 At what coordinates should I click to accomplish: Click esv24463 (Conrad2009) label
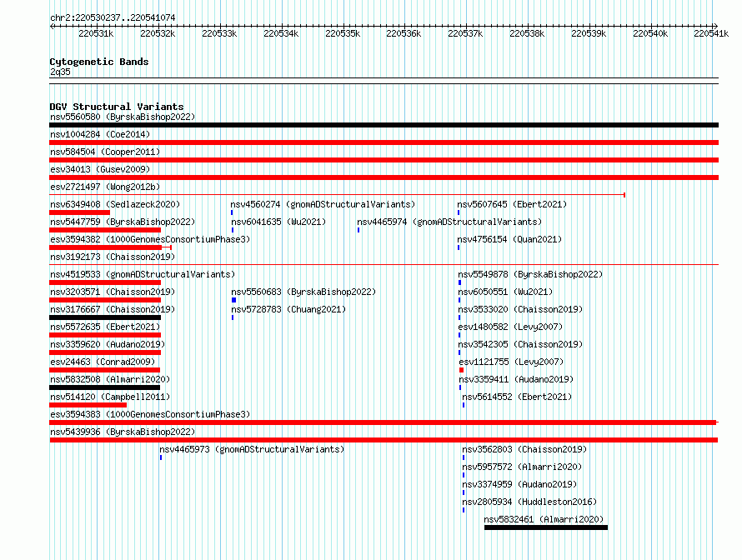tap(103, 362)
